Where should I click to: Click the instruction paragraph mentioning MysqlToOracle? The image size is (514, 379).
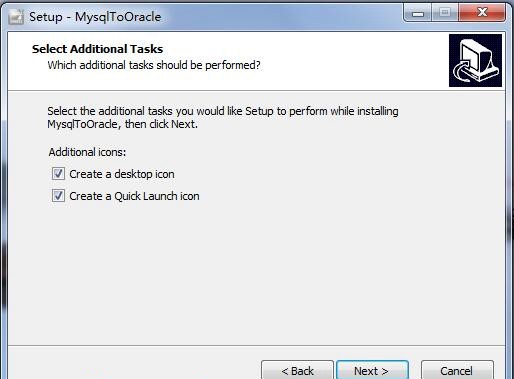(223, 117)
